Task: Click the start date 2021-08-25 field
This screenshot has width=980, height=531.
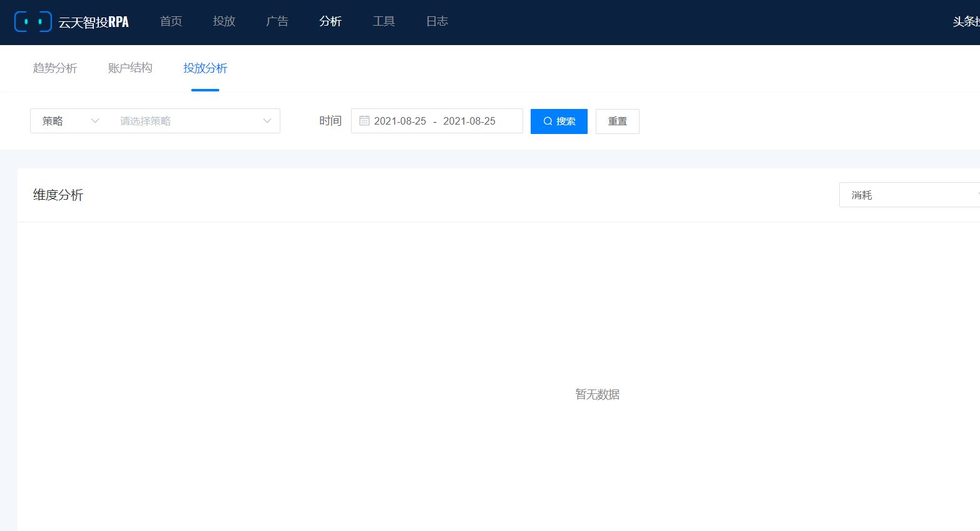Action: click(x=400, y=121)
